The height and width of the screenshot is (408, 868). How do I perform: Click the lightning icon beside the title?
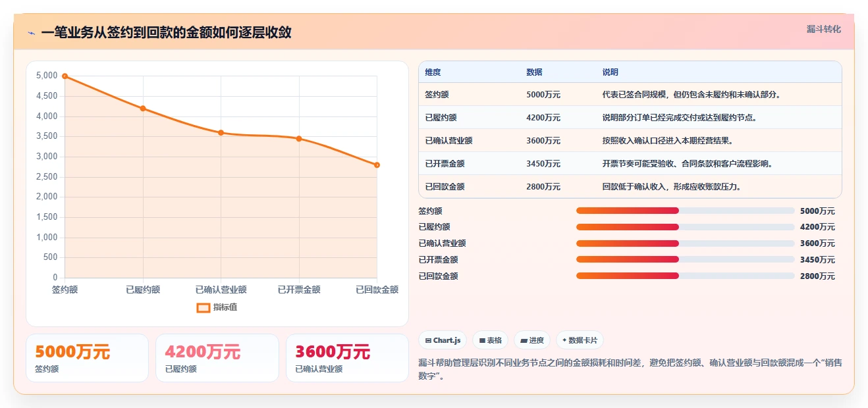click(x=31, y=32)
